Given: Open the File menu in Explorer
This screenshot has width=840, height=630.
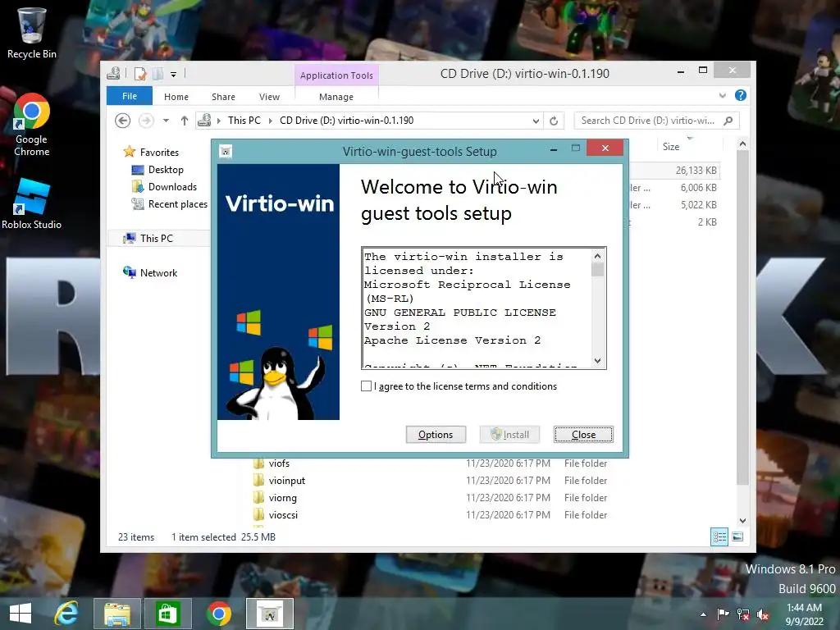Looking at the screenshot, I should 130,96.
